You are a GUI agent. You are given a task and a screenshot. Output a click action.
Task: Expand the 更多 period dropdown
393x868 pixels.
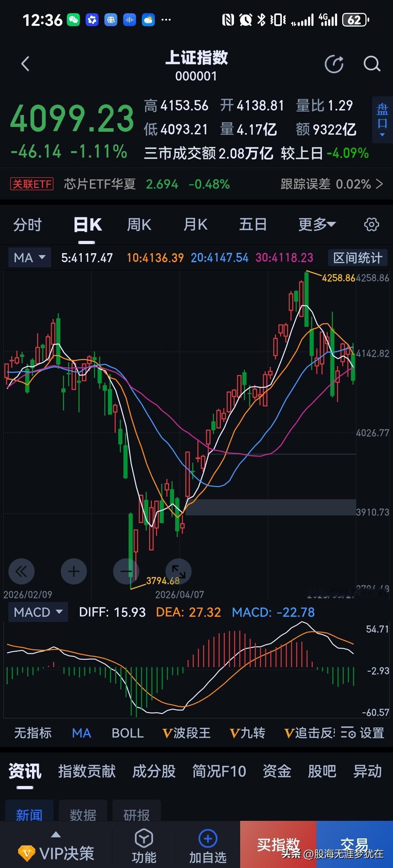point(317,224)
